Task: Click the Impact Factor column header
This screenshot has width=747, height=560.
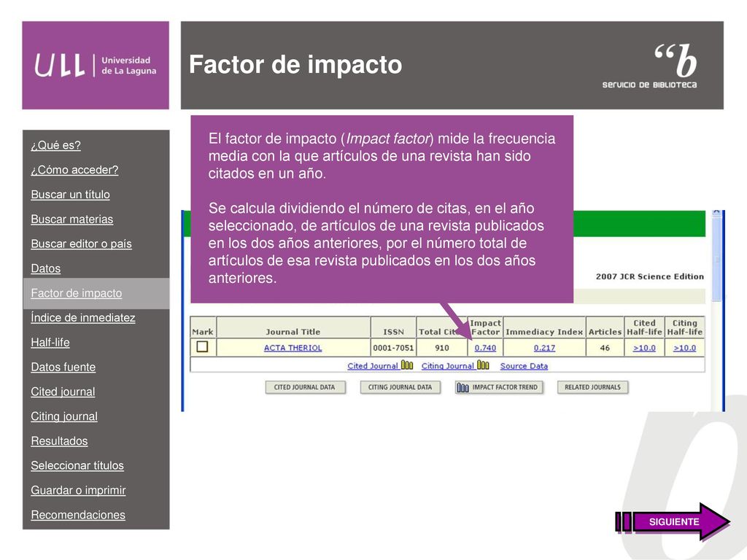Action: coord(485,327)
